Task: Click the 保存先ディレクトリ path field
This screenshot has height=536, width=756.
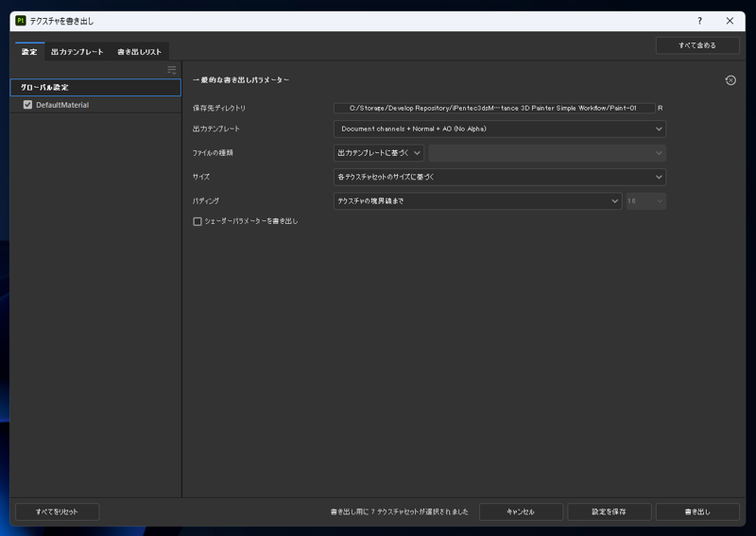Action: [x=494, y=108]
